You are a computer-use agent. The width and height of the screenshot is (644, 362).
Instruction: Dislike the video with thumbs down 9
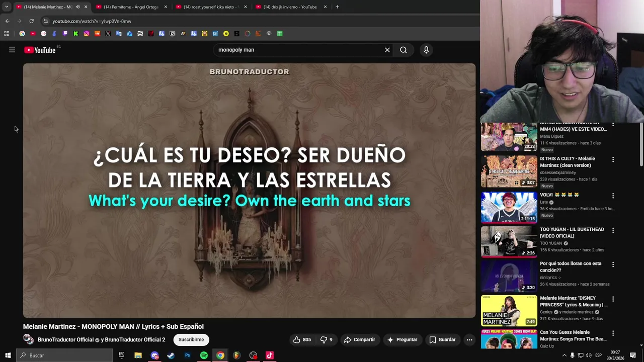point(327,340)
